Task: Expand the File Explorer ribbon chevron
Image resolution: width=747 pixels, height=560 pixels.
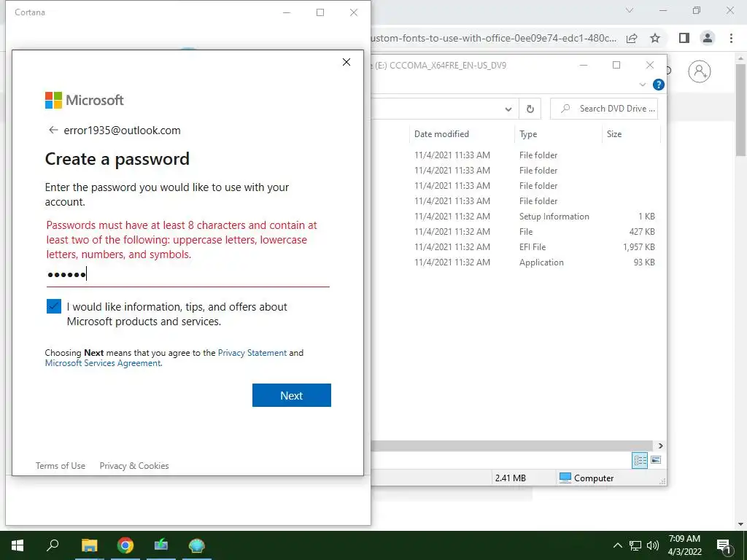Action: [642, 85]
